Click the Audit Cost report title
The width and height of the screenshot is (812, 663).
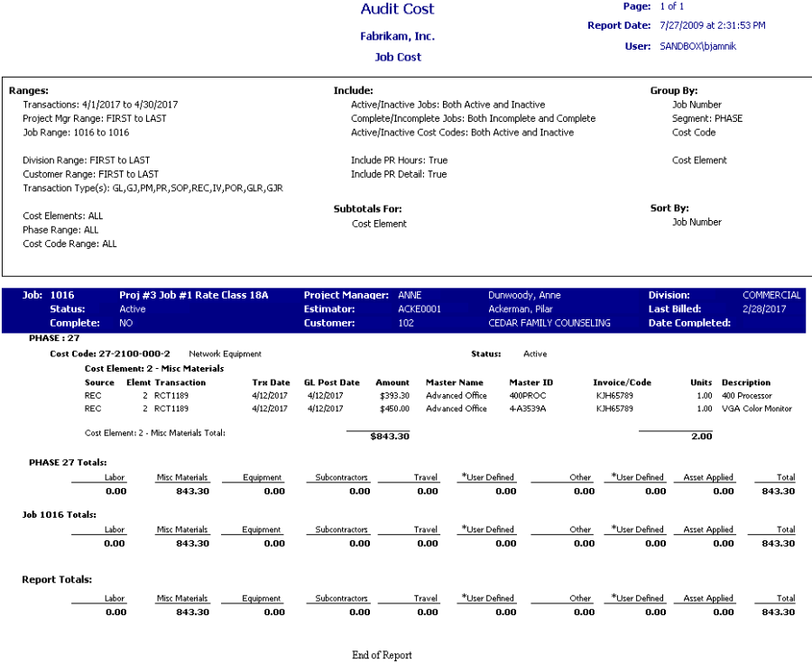click(x=397, y=10)
